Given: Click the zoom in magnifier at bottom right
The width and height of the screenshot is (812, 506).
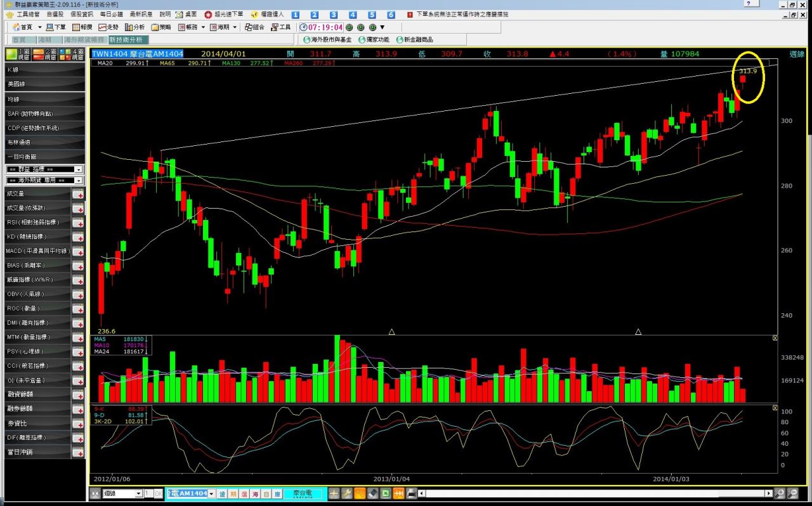Looking at the screenshot, I should coord(780,493).
